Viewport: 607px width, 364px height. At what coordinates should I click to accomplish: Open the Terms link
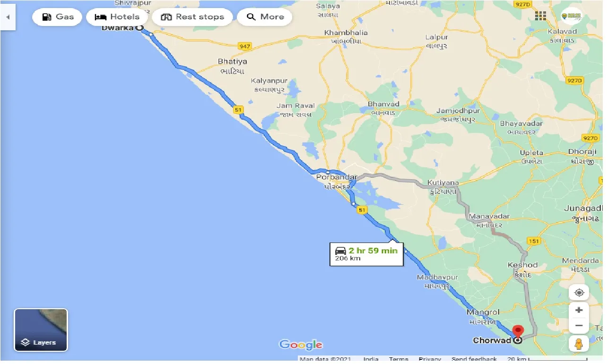pyautogui.click(x=399, y=359)
